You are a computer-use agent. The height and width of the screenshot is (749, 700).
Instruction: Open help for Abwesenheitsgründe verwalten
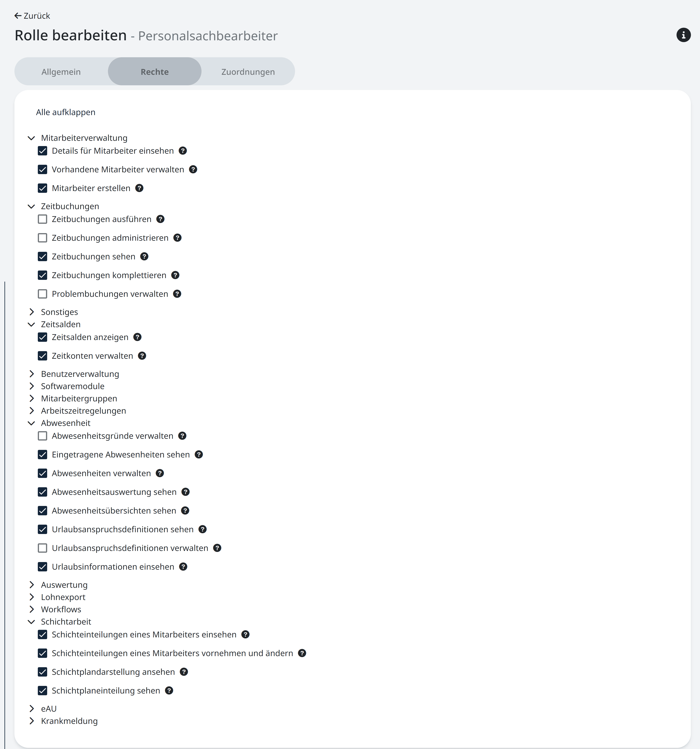182,436
